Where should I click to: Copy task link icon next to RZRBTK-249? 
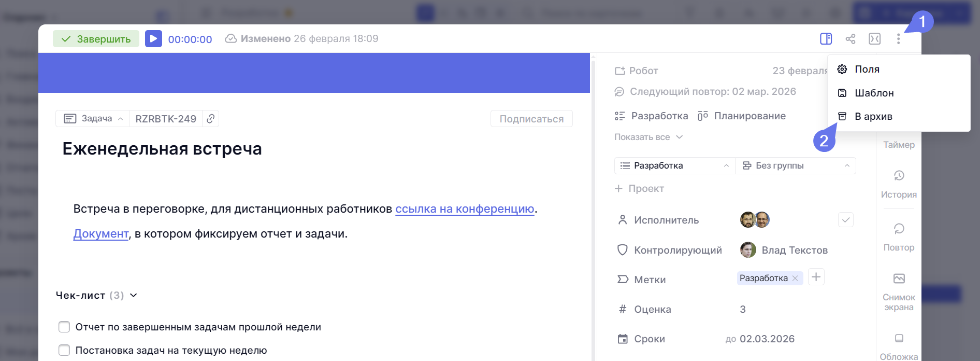click(x=210, y=119)
